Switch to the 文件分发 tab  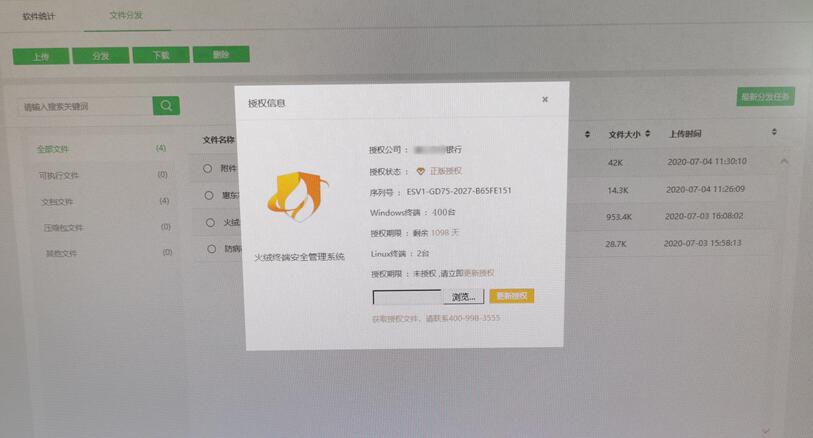coord(128,16)
